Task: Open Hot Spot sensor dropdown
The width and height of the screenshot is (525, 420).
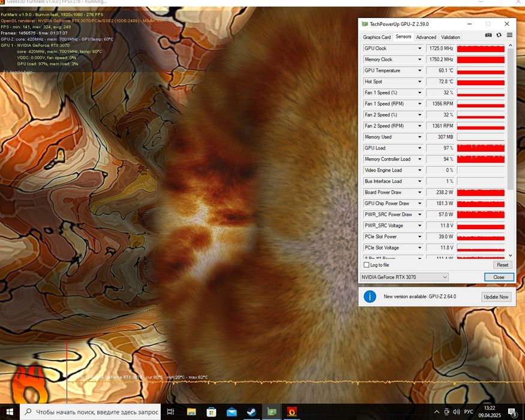Action: click(419, 82)
